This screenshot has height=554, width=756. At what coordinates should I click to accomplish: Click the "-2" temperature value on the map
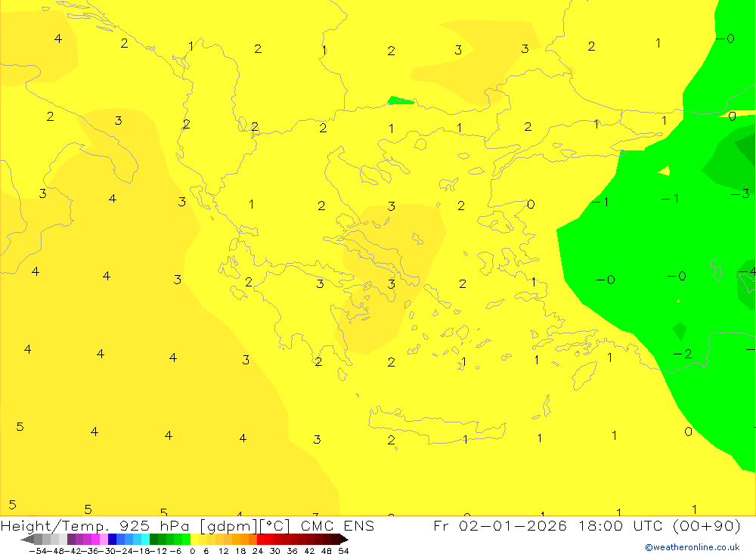coord(683,354)
